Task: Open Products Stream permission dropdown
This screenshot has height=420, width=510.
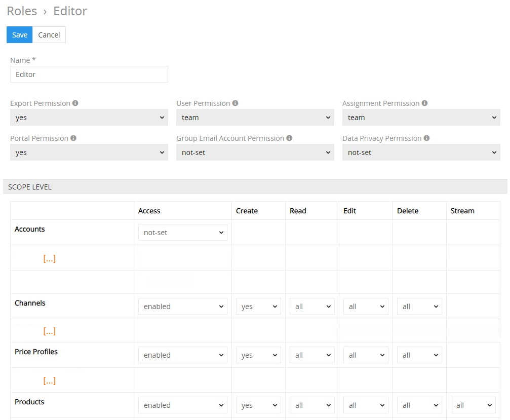Action: [x=473, y=405]
